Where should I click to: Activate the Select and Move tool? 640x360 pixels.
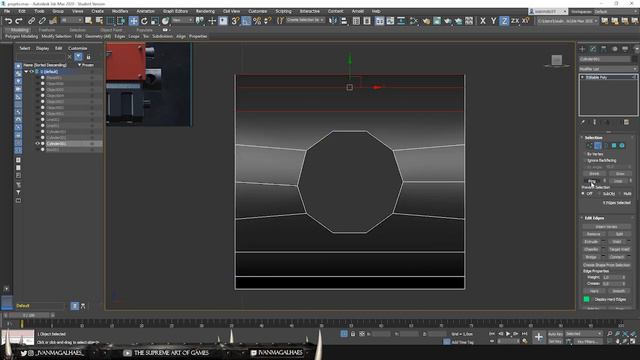(133, 20)
